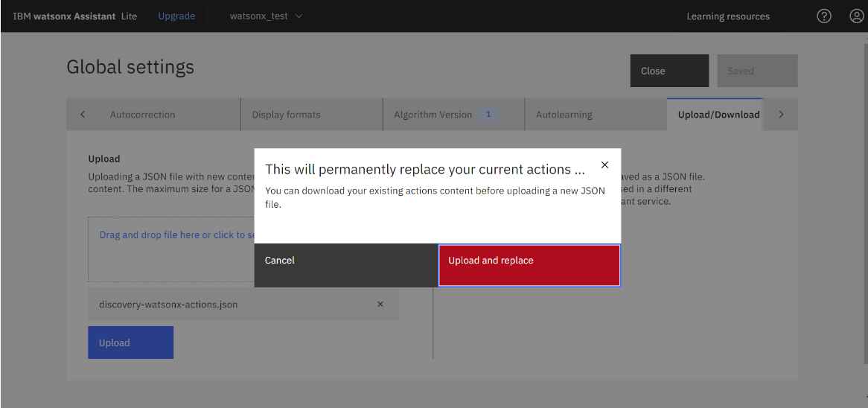Click the Cancel button in dialog

click(346, 265)
